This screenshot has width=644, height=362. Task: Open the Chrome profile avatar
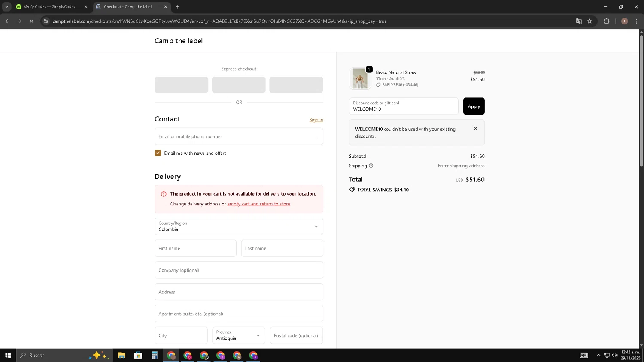tap(624, 21)
